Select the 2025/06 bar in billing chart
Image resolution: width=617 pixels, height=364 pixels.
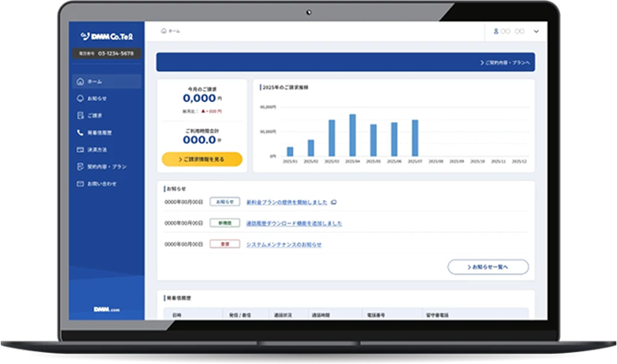pyautogui.click(x=394, y=139)
